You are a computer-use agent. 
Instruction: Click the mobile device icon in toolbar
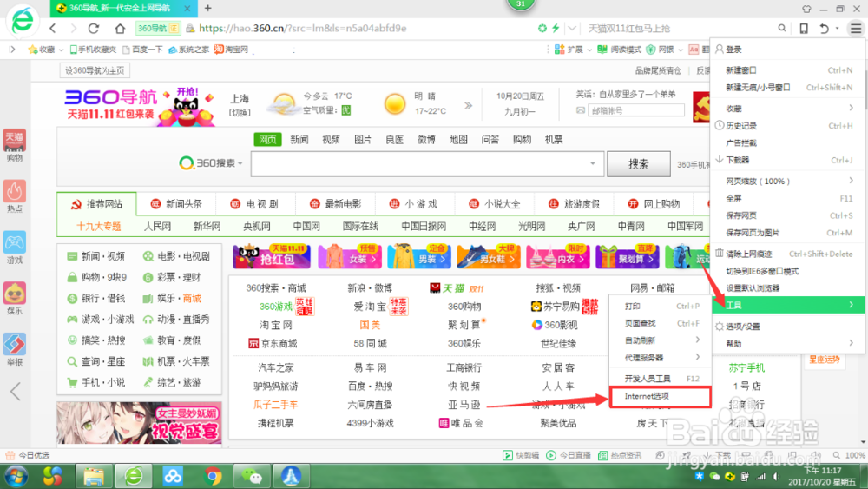[x=804, y=29]
